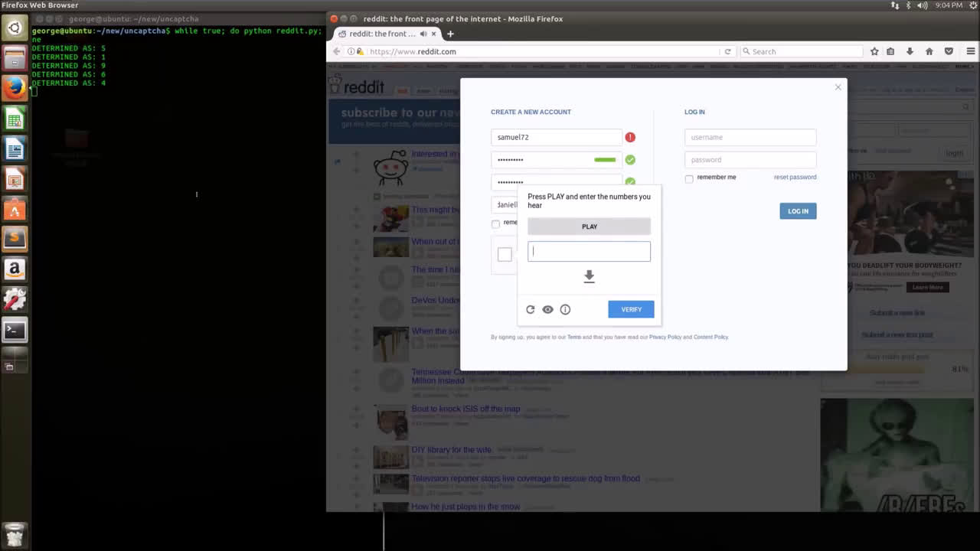Open Firefox downloads arrow in toolbar
This screenshot has width=980, height=551.
point(910,51)
